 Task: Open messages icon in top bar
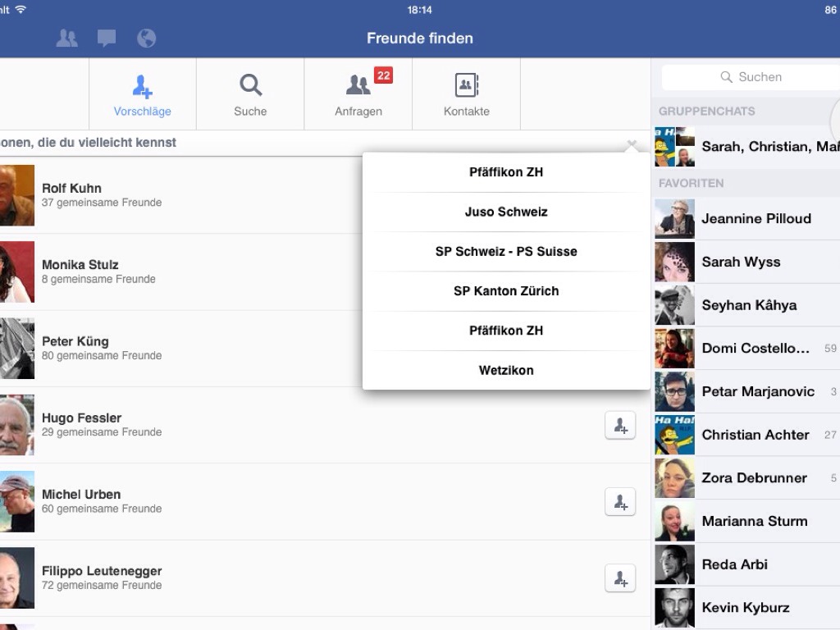[x=107, y=38]
